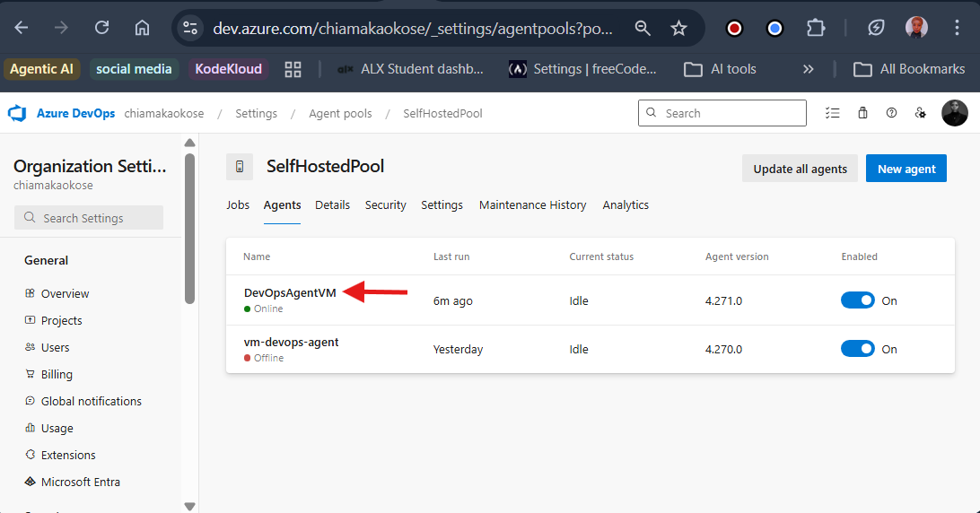
Task: Click the lightning performance icon in toolbar
Action: click(x=876, y=28)
